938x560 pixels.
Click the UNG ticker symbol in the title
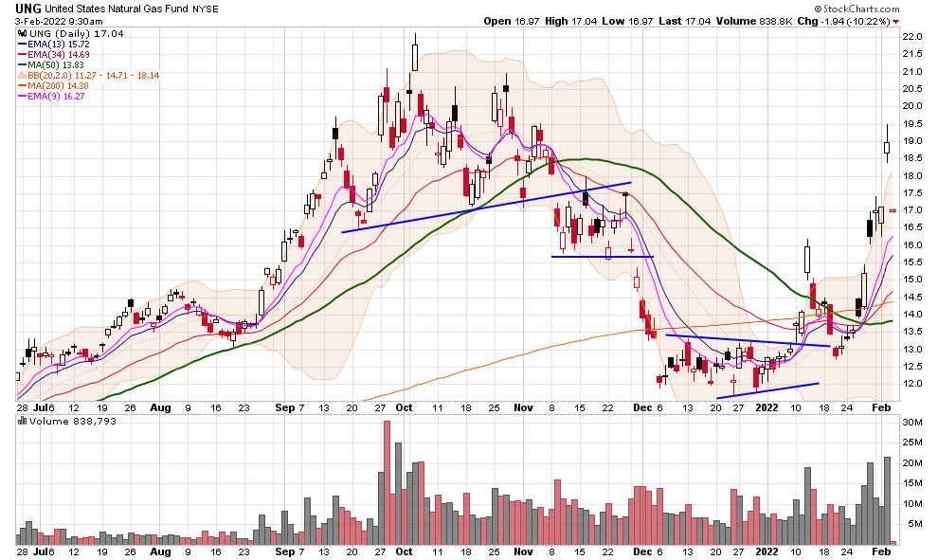point(27,9)
